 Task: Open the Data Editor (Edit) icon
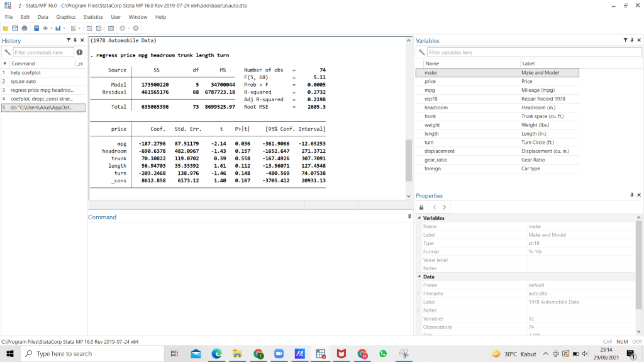(x=89, y=28)
